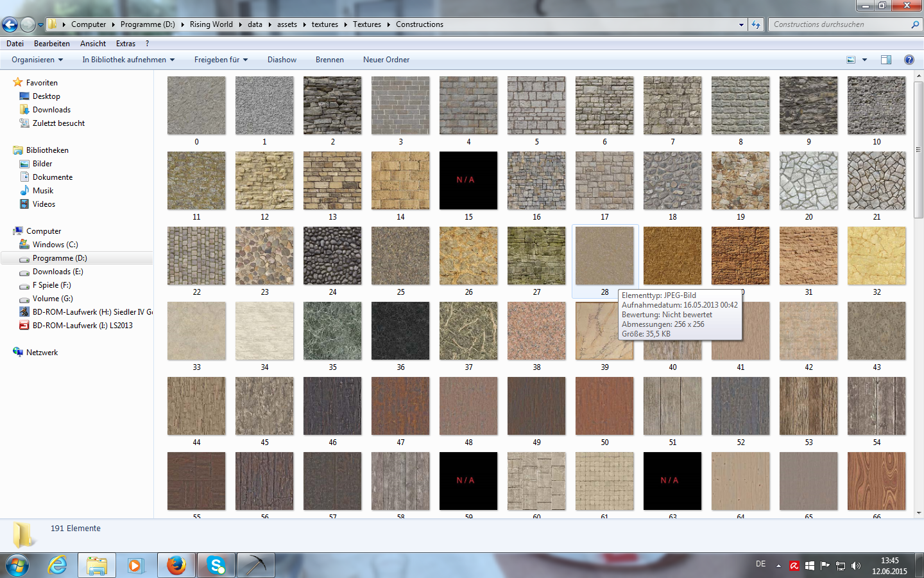Click the Back navigation arrow button
924x578 pixels.
(10, 24)
